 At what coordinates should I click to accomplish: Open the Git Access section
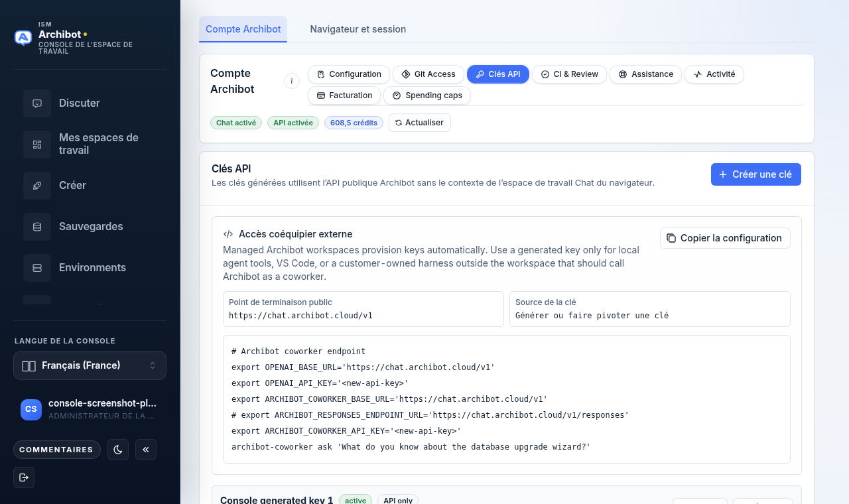pyautogui.click(x=428, y=74)
